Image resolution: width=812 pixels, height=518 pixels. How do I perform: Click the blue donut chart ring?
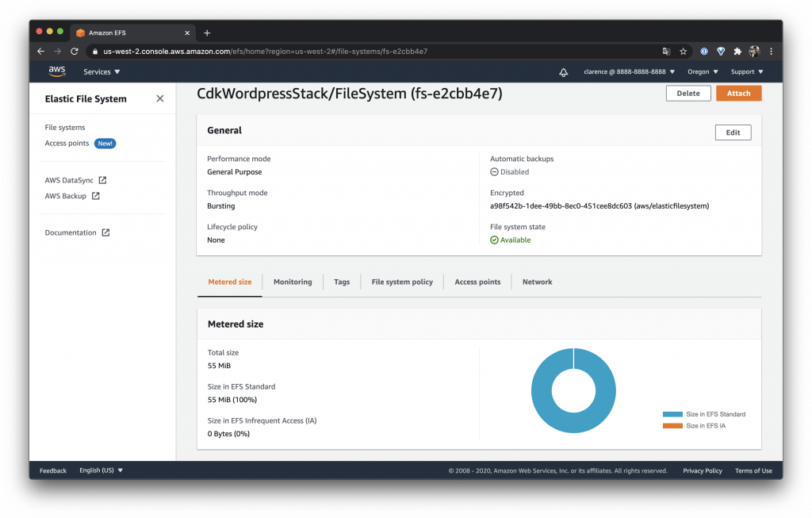pos(542,390)
